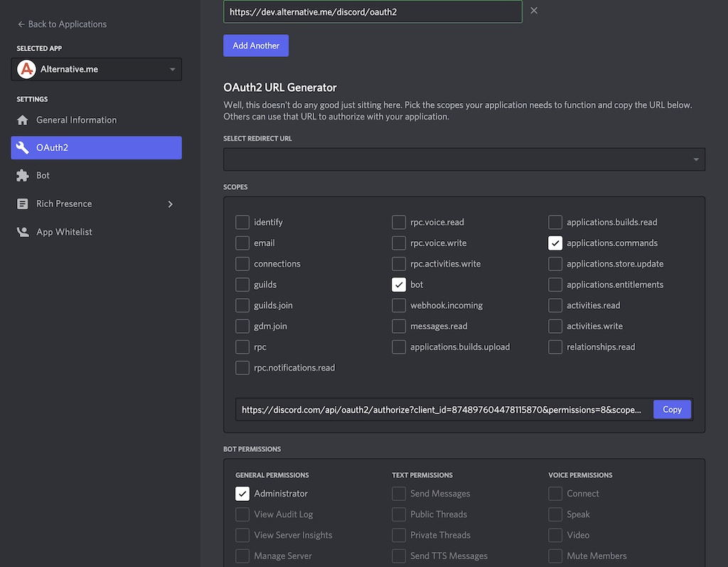Click inside the redirect URL input field
The height and width of the screenshot is (567, 728).
coord(373,12)
